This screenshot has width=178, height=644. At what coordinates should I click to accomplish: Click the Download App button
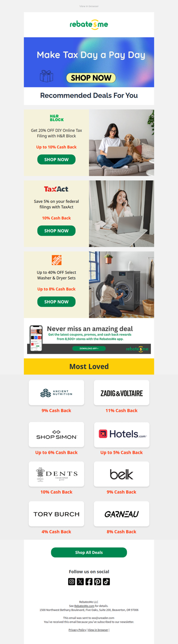89,348
